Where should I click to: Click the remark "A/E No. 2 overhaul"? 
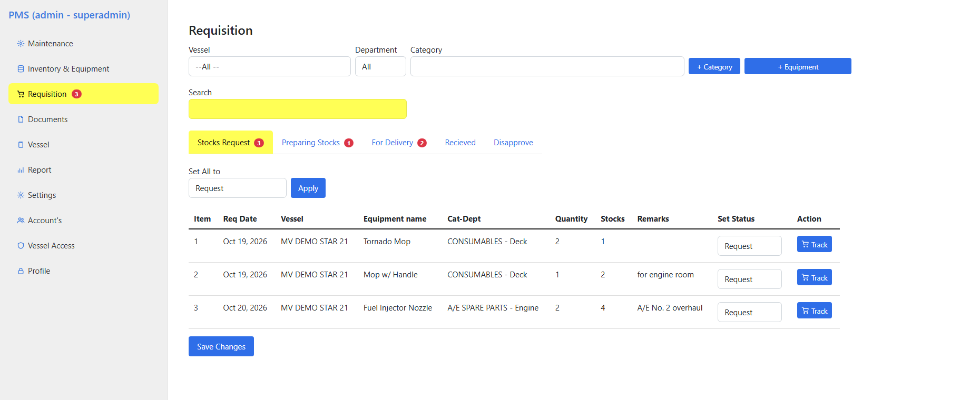pyautogui.click(x=670, y=308)
